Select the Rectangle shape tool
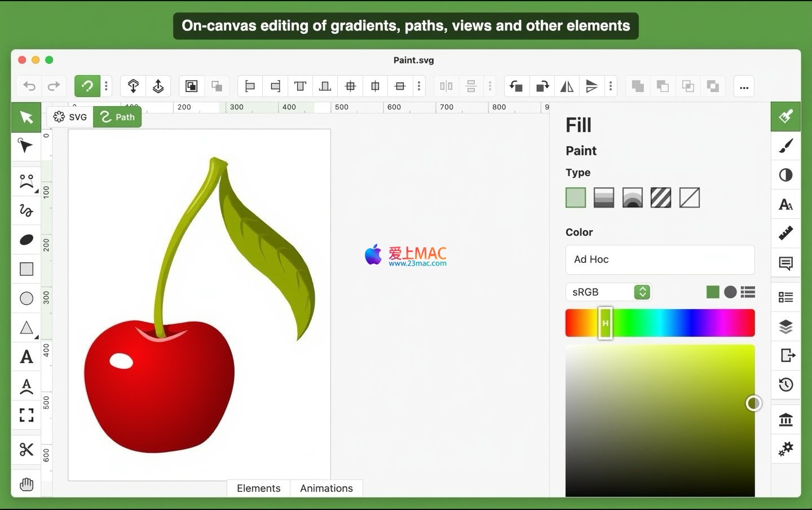The height and width of the screenshot is (510, 812). point(26,269)
